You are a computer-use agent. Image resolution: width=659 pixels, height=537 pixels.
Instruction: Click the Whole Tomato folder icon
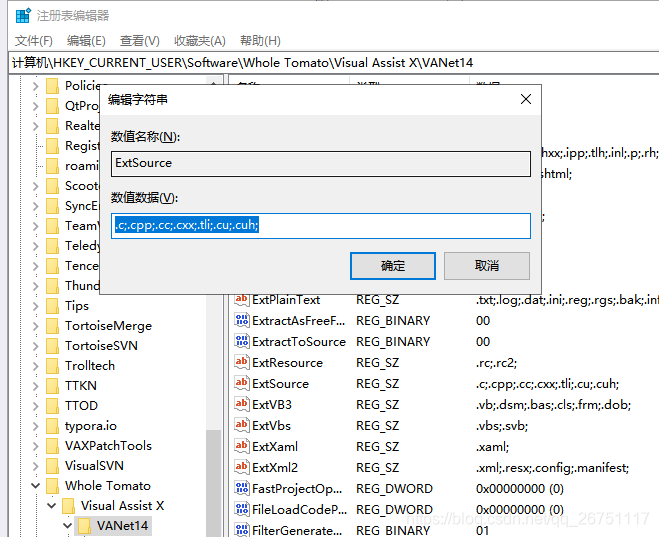point(53,486)
